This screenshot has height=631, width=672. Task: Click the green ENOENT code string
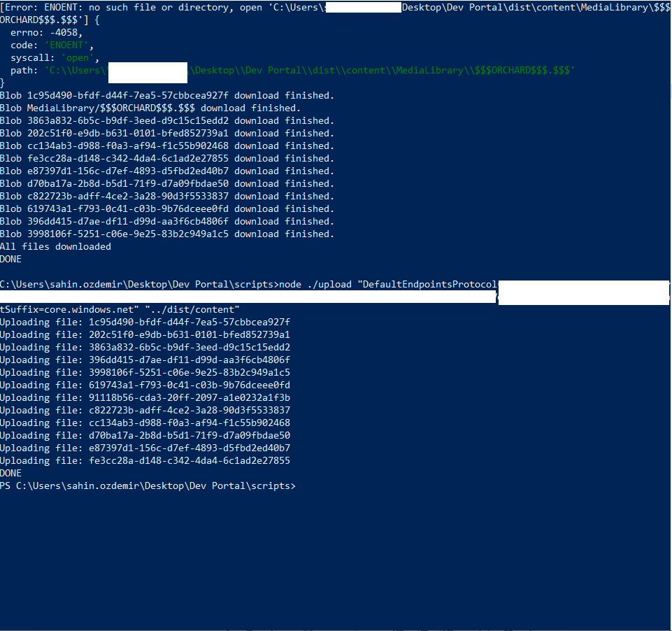[66, 45]
